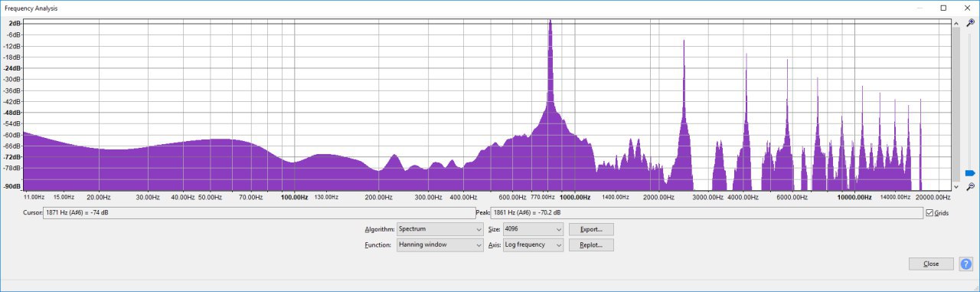Click the -24dB vertical axis label
The image size is (980, 292).
pyautogui.click(x=12, y=68)
